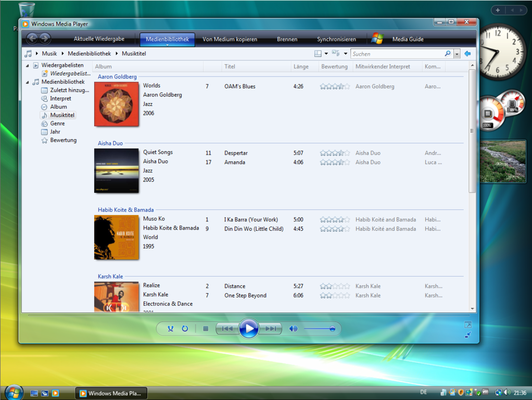Open the layout options dropdown arrow
Image resolution: width=532 pixels, height=400 pixels.
point(326,54)
